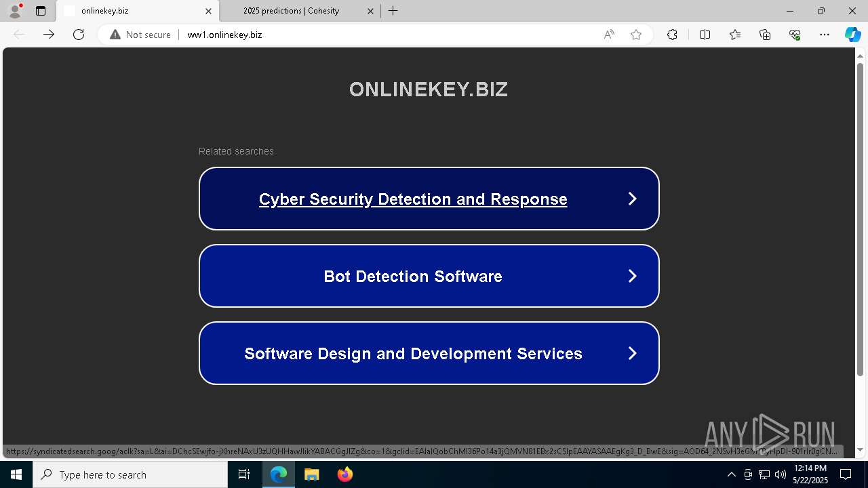
Task: Click the scrollbar down arrow
Action: (860, 450)
